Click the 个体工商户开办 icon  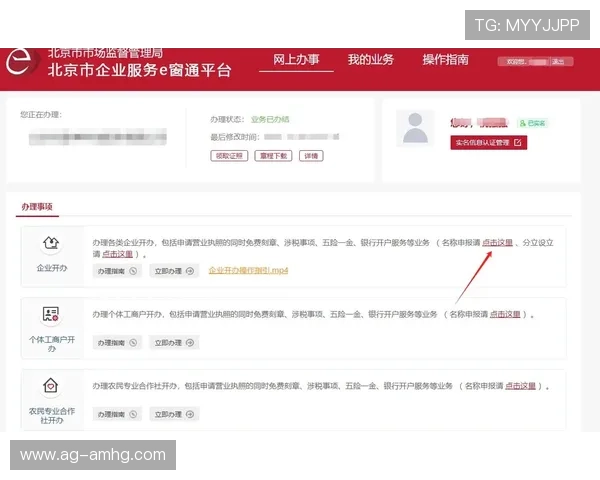point(51,315)
